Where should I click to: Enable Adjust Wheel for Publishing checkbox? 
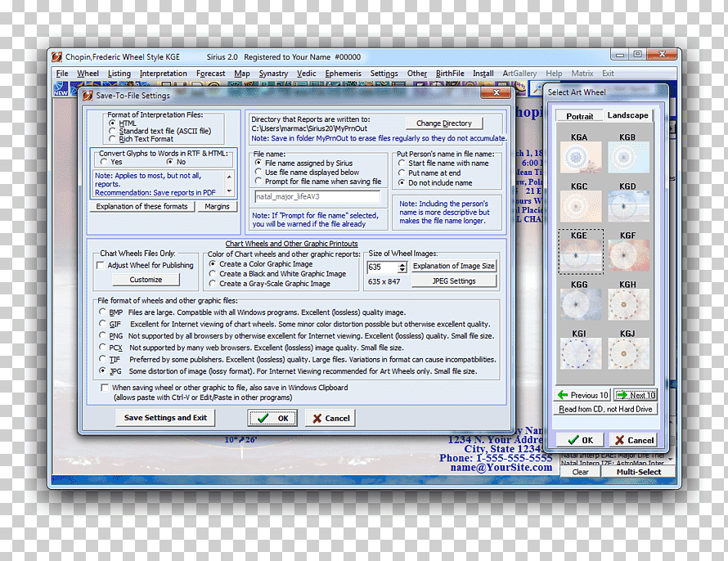pyautogui.click(x=100, y=266)
